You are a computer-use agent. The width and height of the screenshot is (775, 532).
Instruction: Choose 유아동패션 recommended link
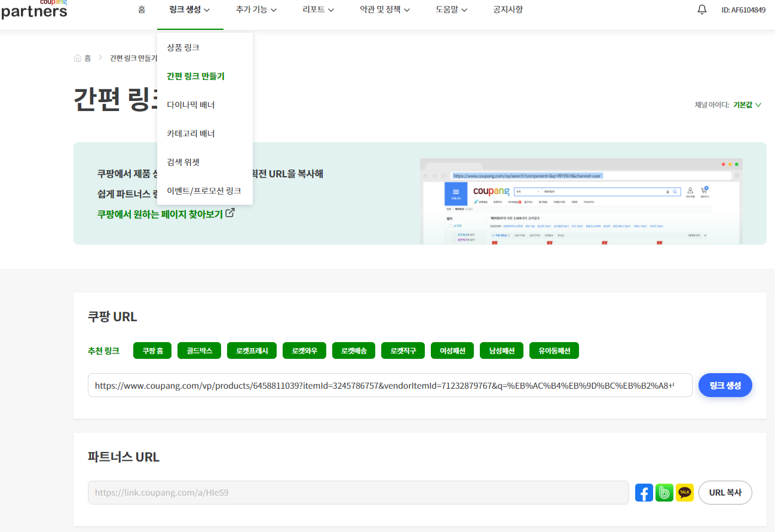[x=554, y=350]
